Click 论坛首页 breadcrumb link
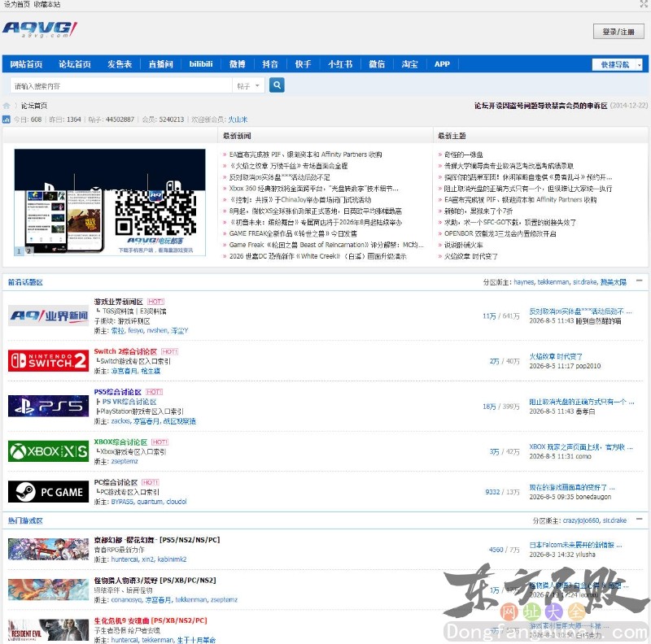This screenshot has width=651, height=644. (x=34, y=106)
